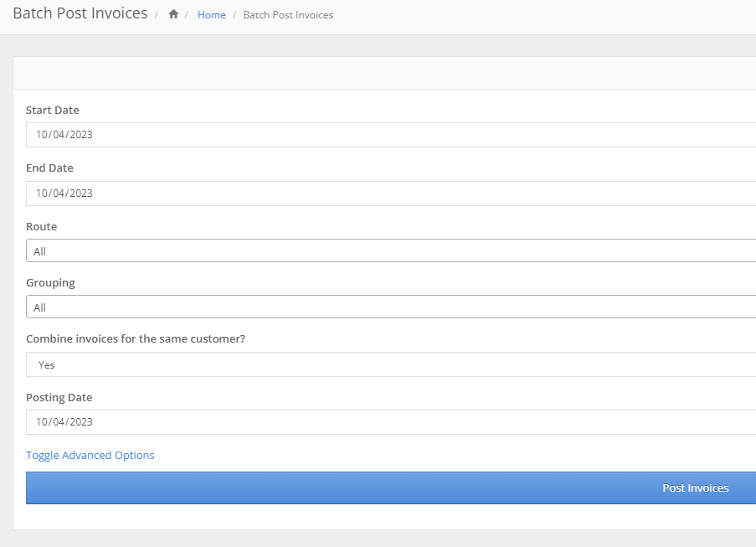The image size is (756, 547).
Task: Focus the End Date input field
Action: (391, 194)
